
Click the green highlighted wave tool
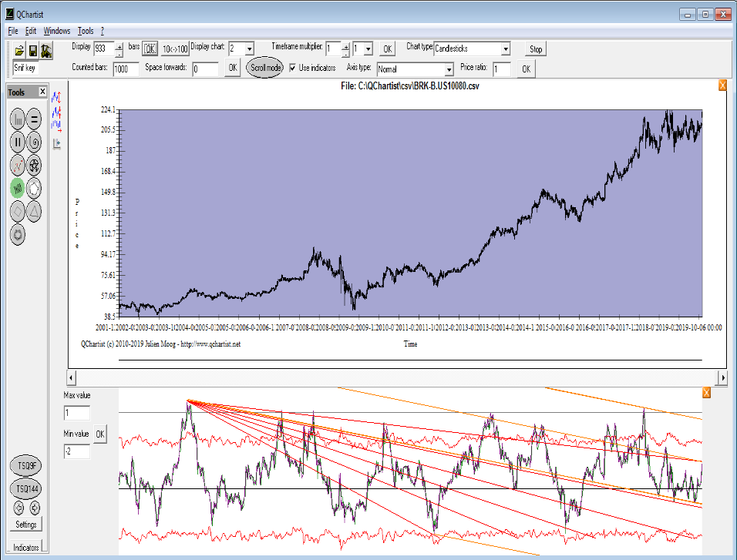[18, 187]
